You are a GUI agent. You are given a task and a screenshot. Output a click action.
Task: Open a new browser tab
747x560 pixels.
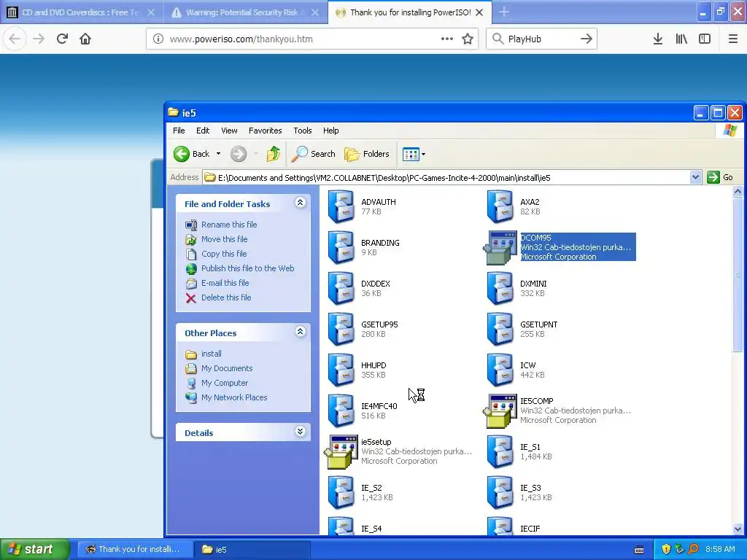click(x=504, y=12)
